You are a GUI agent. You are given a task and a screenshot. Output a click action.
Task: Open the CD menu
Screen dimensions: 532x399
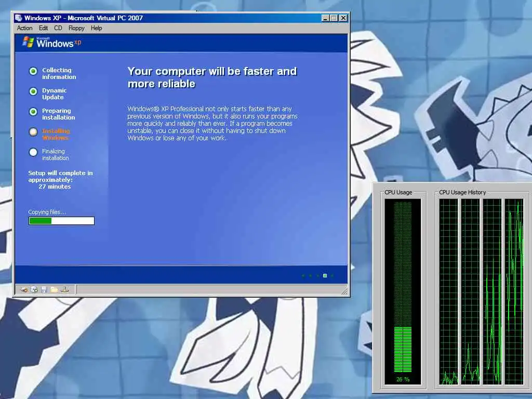58,28
